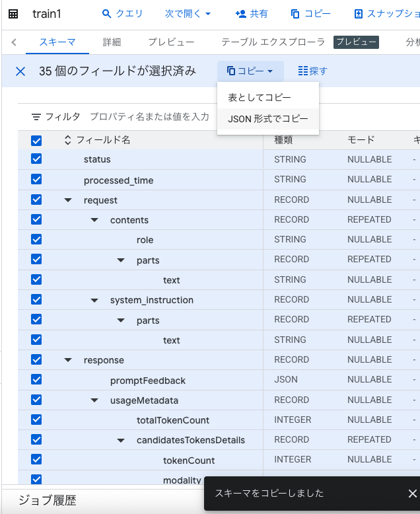Open the プレビュー tab
The image size is (420, 514).
171,42
